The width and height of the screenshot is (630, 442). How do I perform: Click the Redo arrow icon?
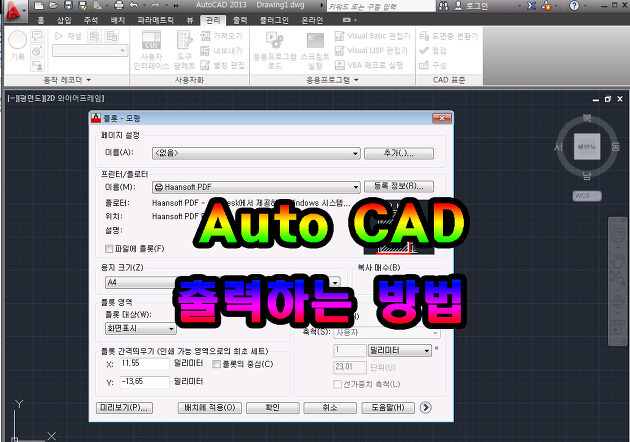coord(155,6)
